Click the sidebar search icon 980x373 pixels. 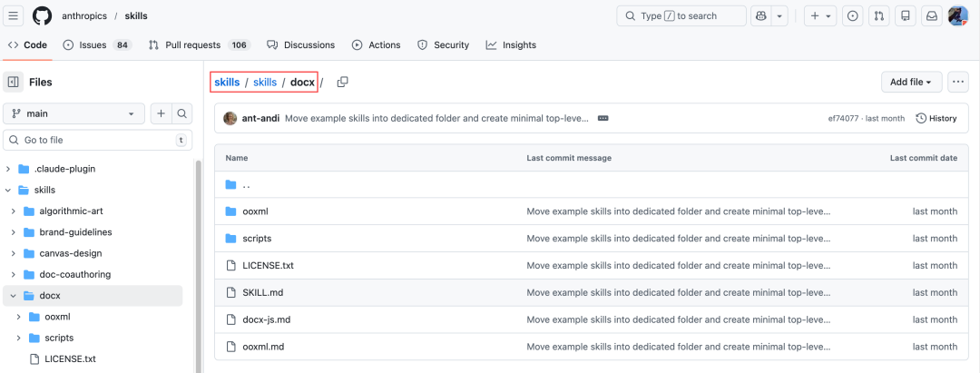coord(181,113)
